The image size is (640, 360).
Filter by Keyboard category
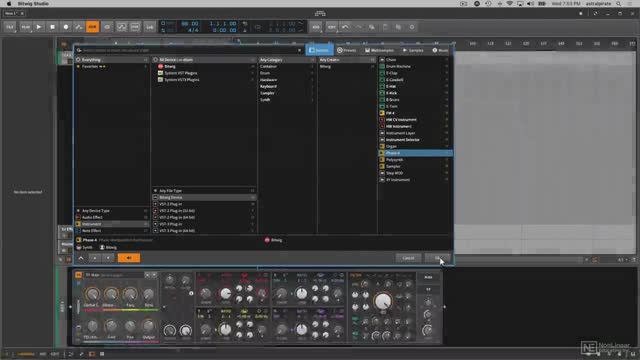[287, 86]
